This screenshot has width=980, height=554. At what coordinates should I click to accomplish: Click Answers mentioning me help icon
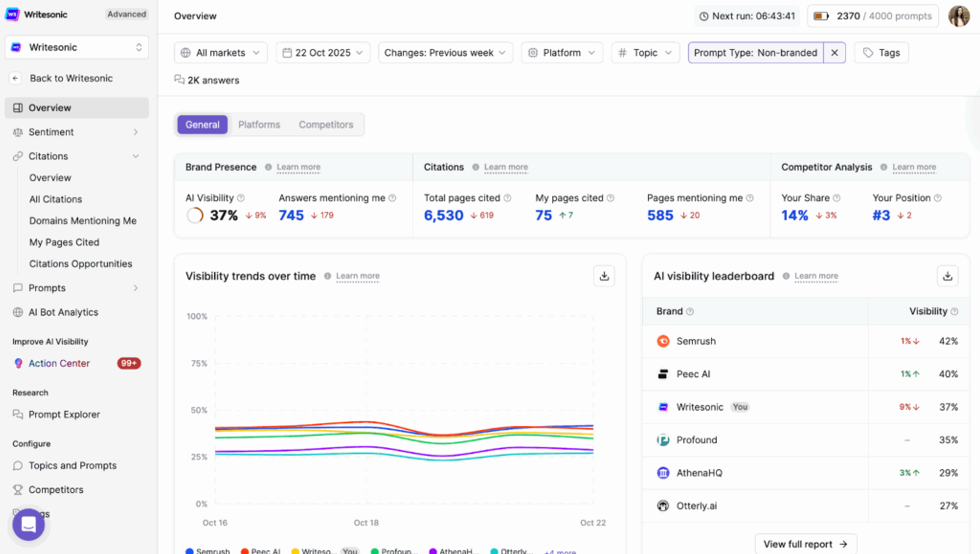pos(392,198)
